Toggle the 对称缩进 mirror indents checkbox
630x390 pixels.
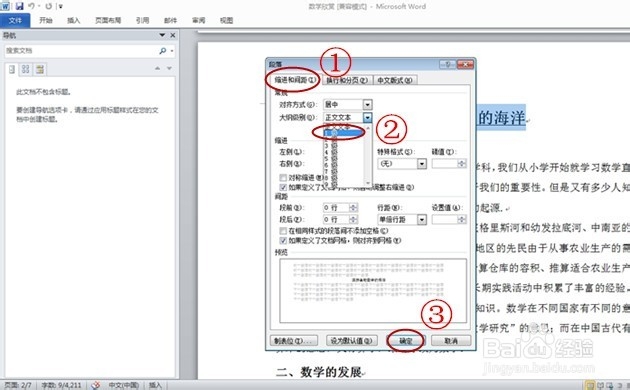click(283, 178)
